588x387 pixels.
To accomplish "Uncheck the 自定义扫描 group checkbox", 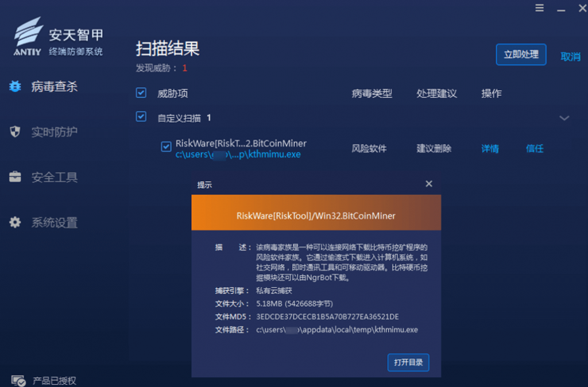I will [x=141, y=117].
